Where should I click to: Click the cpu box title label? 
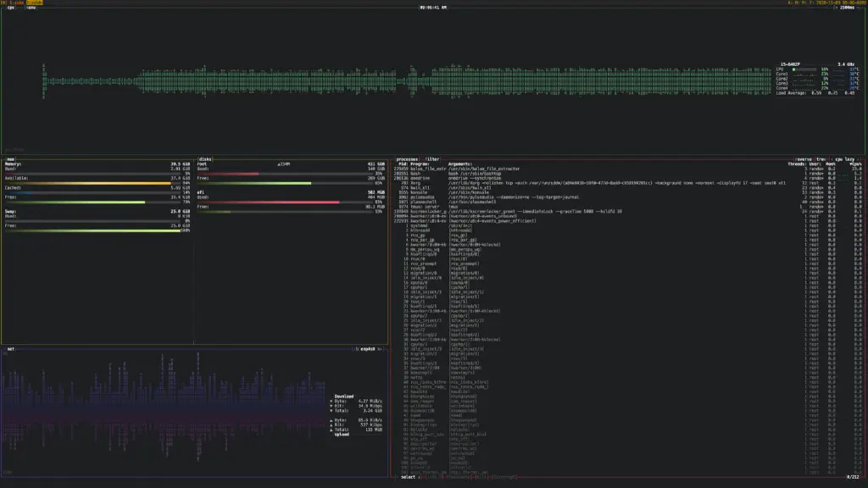10,8
